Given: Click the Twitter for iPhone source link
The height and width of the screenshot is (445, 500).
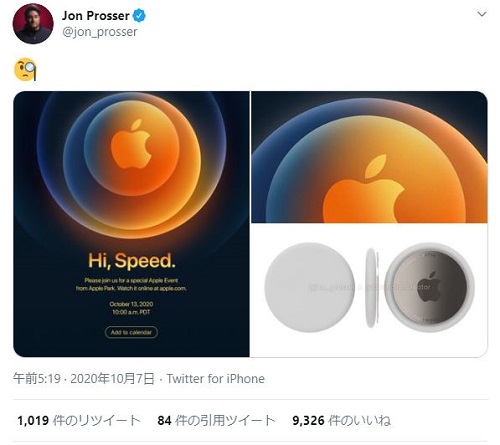Looking at the screenshot, I should click(216, 379).
